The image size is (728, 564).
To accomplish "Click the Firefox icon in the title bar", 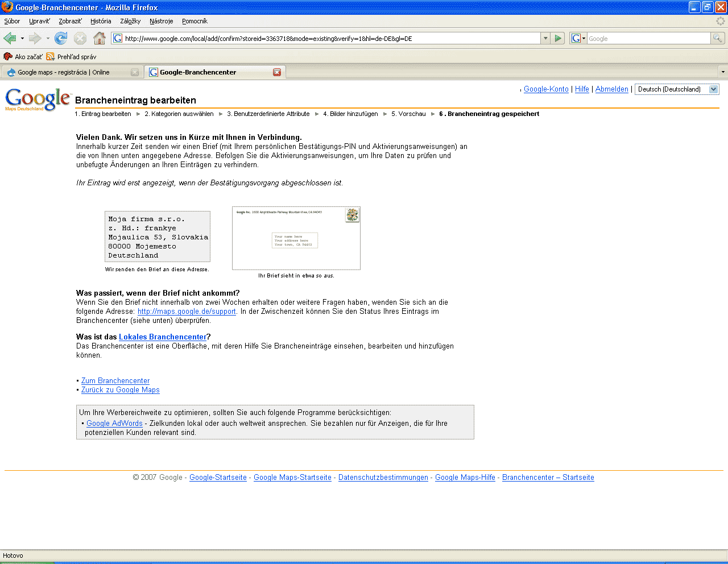I will (x=7, y=7).
